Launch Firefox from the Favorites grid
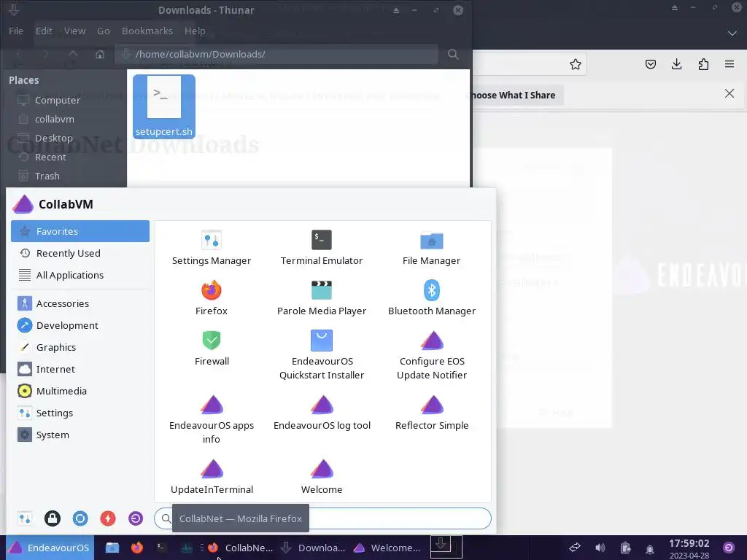This screenshot has height=560, width=747. 211,298
